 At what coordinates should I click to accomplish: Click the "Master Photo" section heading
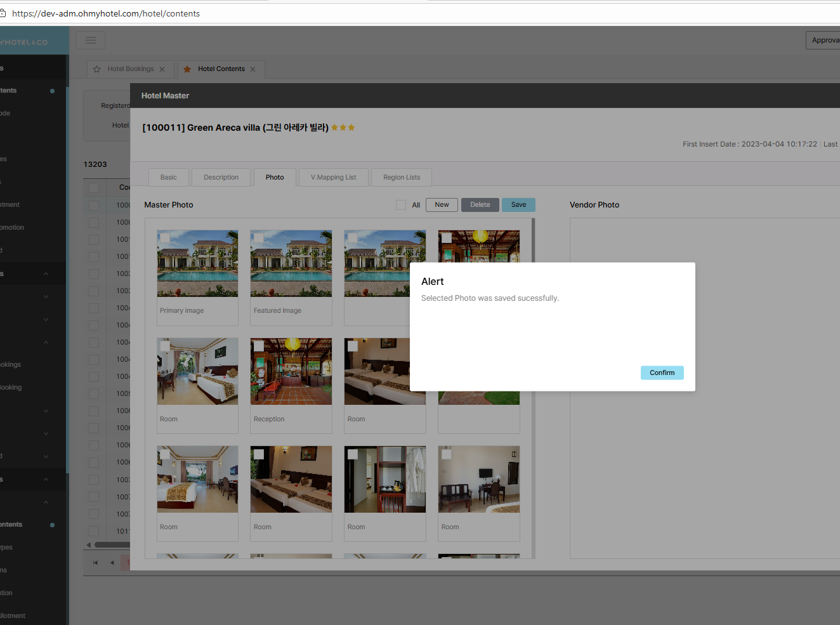click(x=169, y=205)
